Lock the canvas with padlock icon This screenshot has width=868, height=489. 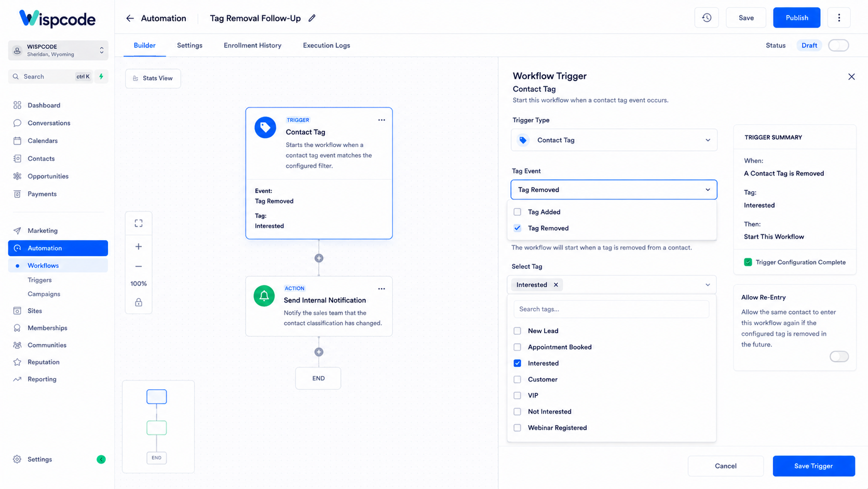click(139, 302)
